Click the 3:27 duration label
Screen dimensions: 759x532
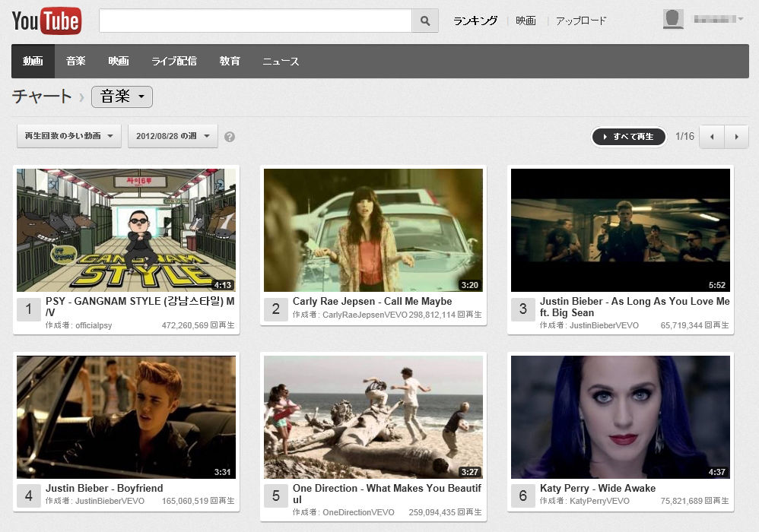[x=470, y=472]
